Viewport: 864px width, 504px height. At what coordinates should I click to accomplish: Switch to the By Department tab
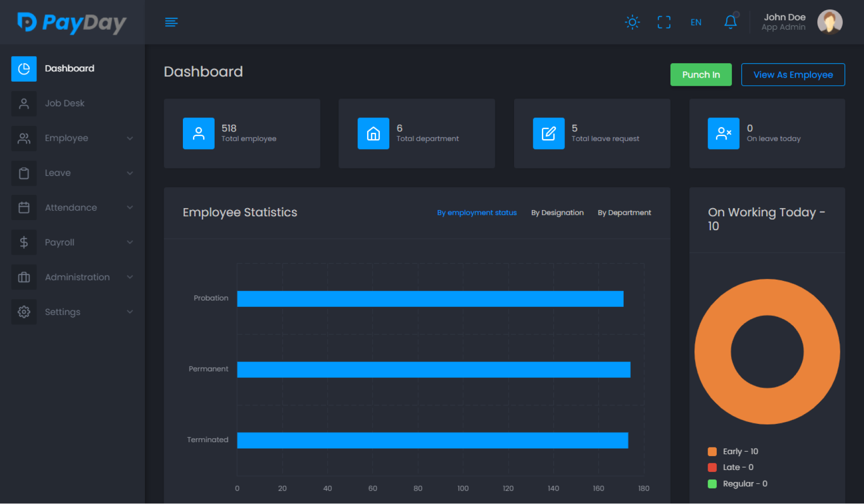tap(624, 212)
